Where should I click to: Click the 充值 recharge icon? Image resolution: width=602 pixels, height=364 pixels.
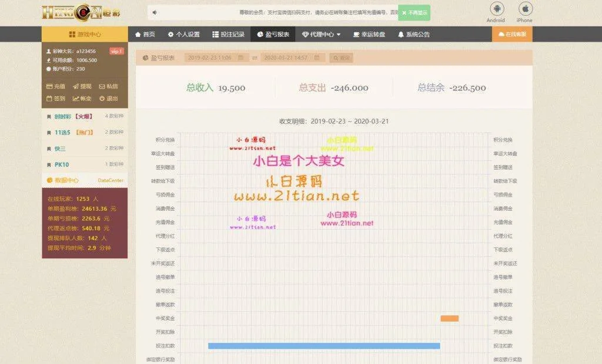56,86
